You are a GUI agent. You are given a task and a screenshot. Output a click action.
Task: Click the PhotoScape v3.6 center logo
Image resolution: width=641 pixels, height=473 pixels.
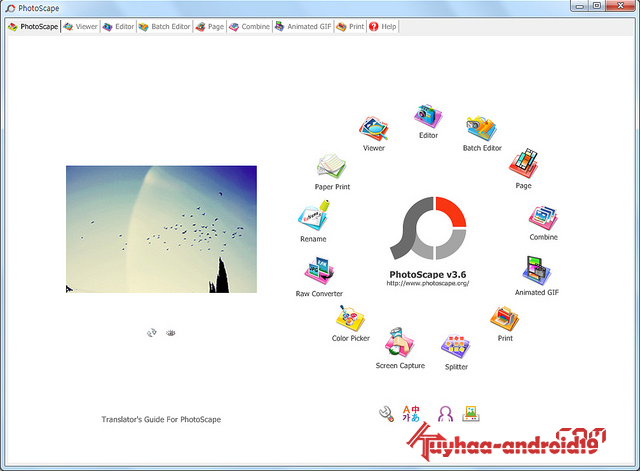pos(428,228)
